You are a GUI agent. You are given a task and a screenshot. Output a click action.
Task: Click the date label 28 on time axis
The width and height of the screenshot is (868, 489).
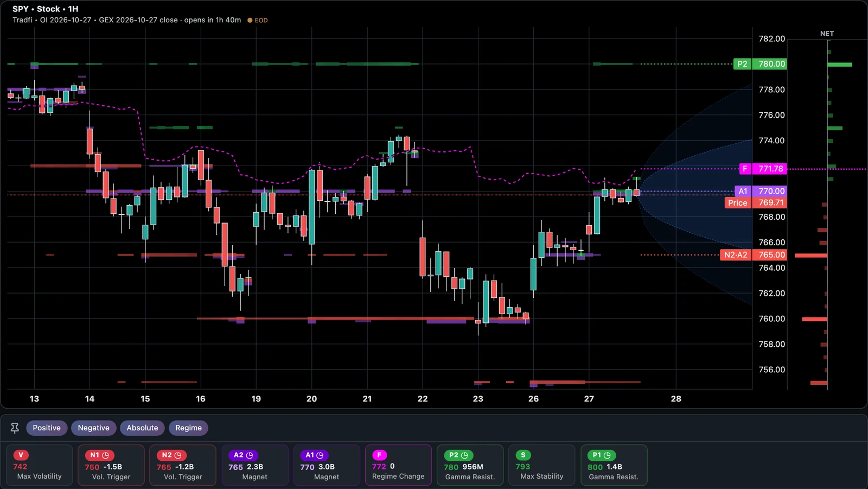click(x=676, y=398)
